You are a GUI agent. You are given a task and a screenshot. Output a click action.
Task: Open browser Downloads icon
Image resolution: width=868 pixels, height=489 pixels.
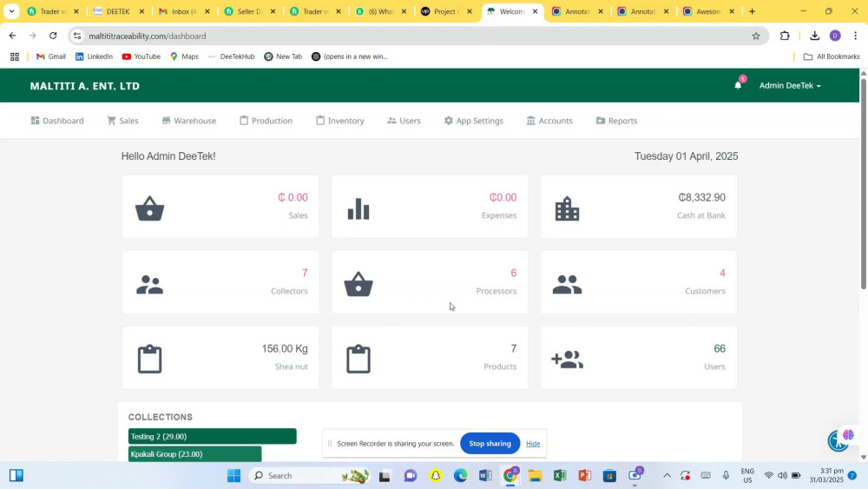(814, 36)
